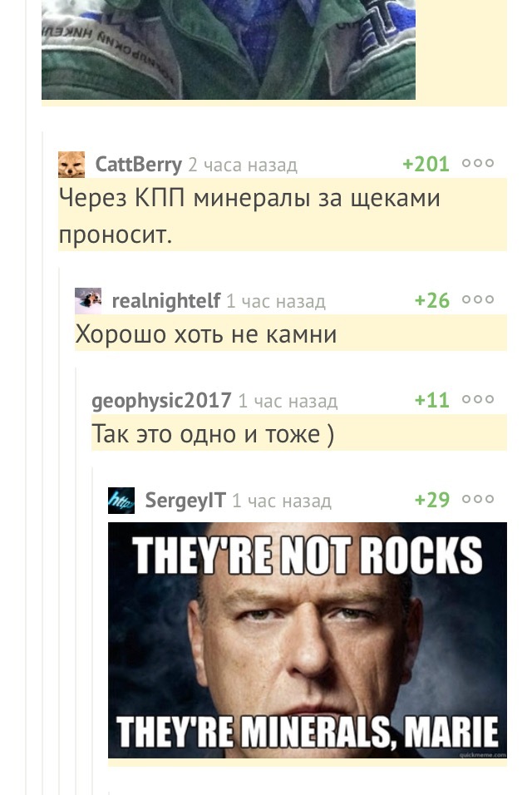Open CattBerry's user profile link
This screenshot has width=532, height=795.
pyautogui.click(x=138, y=165)
